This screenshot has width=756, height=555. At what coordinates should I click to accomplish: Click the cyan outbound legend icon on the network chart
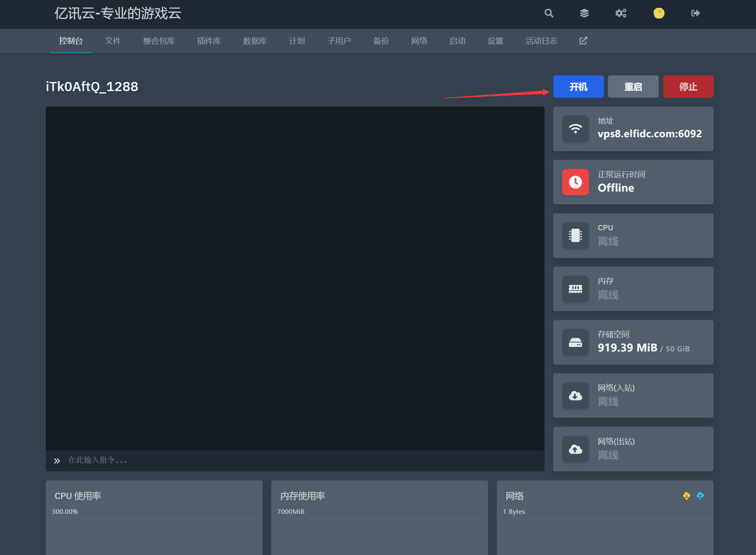(700, 496)
